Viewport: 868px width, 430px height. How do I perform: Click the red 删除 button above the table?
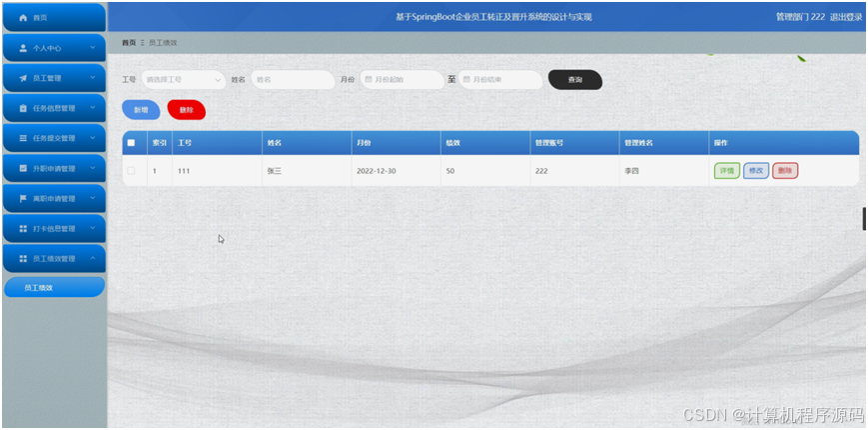(x=187, y=110)
